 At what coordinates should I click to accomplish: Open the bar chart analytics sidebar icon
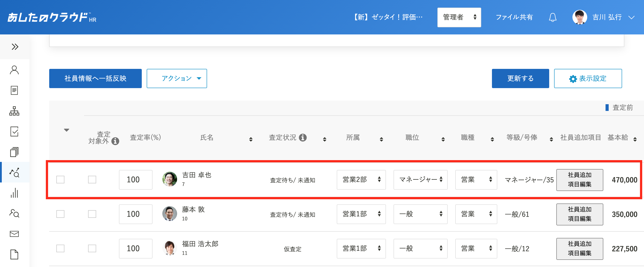click(14, 193)
